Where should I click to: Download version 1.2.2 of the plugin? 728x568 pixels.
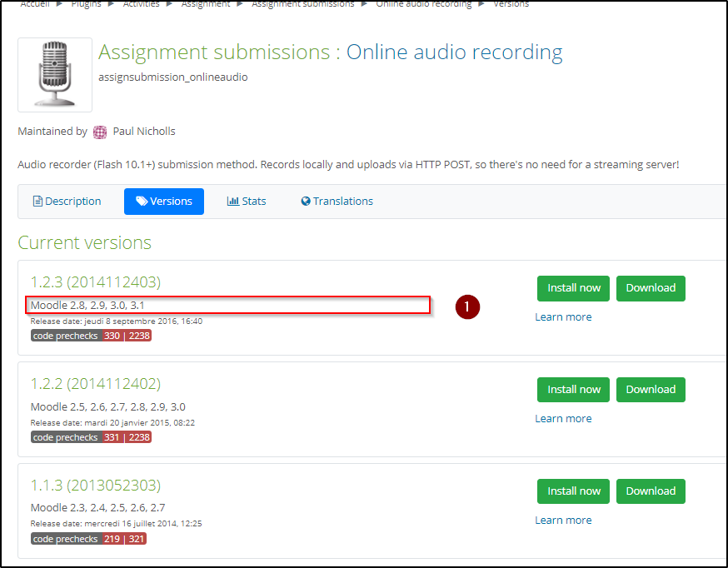tap(650, 390)
